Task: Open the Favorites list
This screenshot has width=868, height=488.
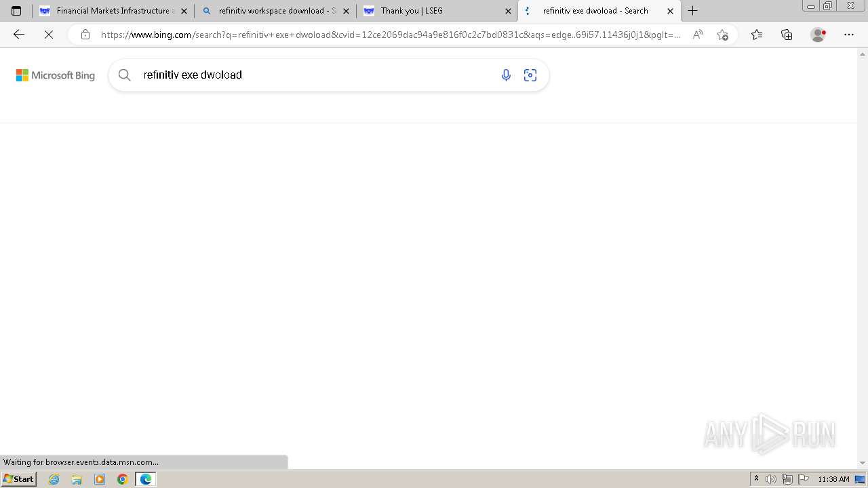Action: click(x=757, y=35)
